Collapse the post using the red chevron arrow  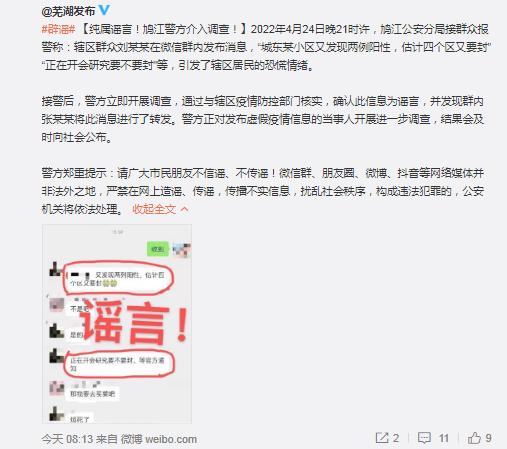[184, 209]
